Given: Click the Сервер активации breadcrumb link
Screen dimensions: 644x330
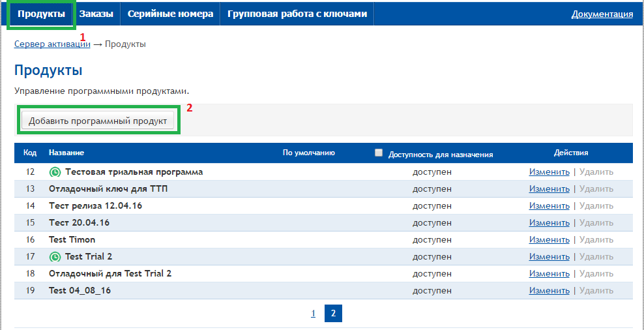Looking at the screenshot, I should coord(52,44).
